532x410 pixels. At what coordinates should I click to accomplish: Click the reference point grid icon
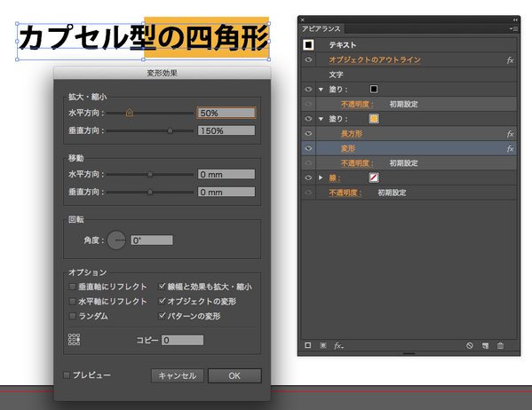[x=74, y=340]
